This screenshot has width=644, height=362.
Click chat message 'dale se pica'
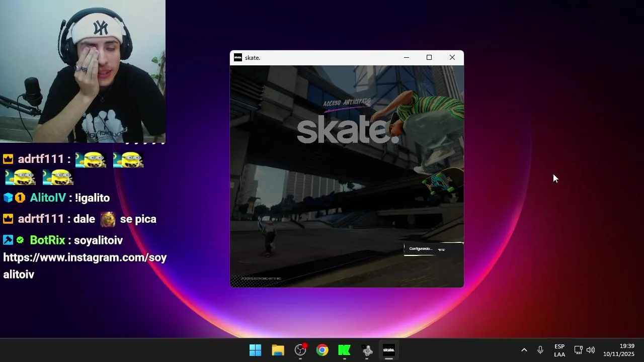pos(115,219)
